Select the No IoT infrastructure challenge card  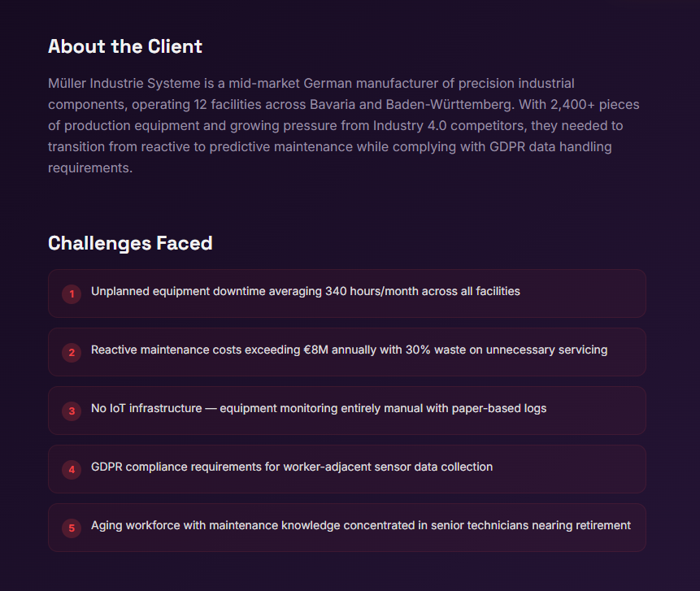point(347,411)
